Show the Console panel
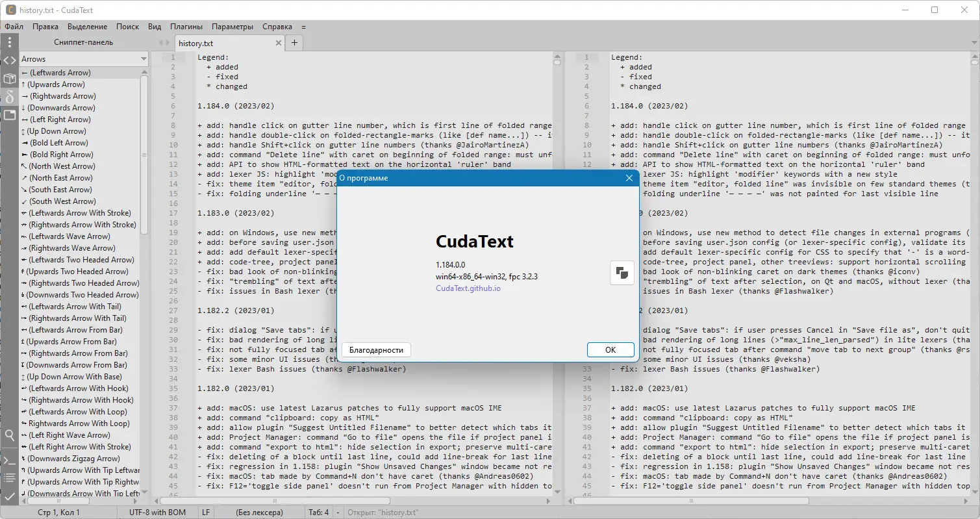Viewport: 980px width, 519px height. 9,461
